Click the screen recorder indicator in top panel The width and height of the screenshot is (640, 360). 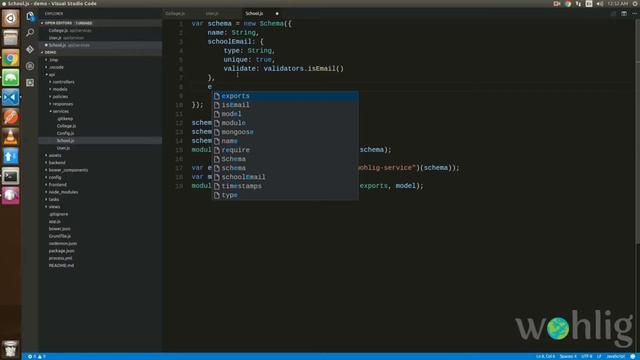tap(557, 4)
